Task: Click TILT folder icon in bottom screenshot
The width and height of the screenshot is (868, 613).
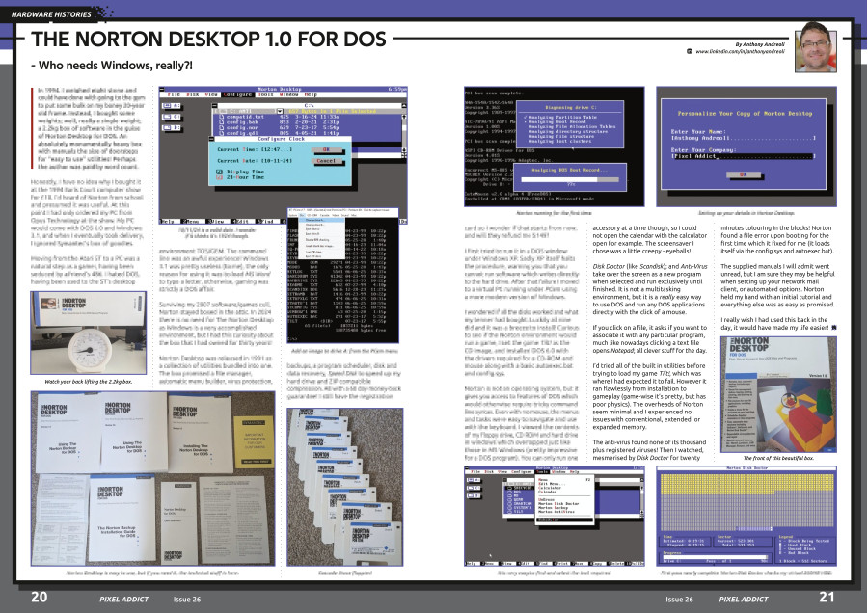Action: tap(510, 512)
